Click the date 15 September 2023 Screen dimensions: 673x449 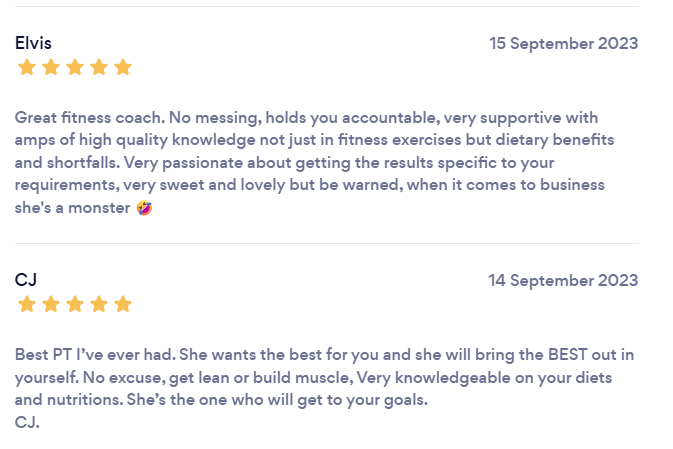pyautogui.click(x=563, y=44)
